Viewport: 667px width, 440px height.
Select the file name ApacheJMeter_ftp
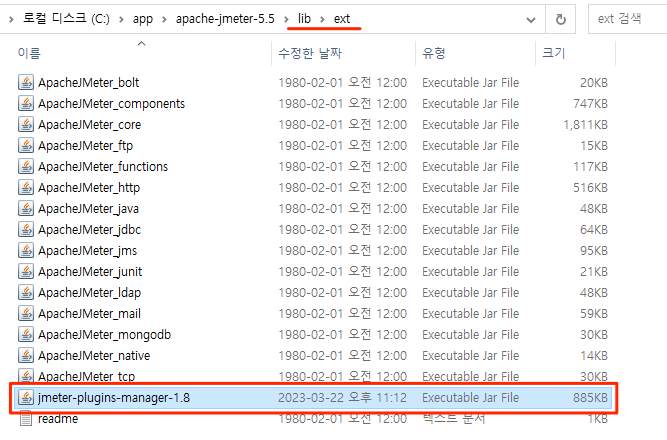pos(86,146)
